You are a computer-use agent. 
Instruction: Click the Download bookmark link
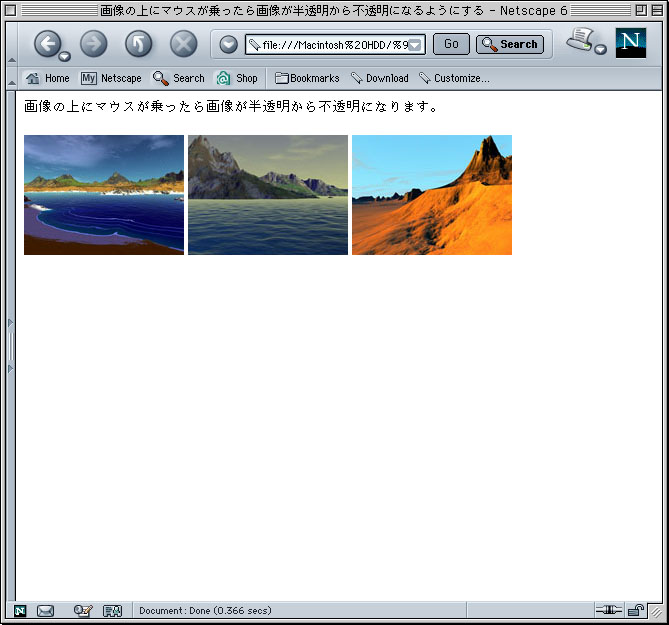point(380,78)
